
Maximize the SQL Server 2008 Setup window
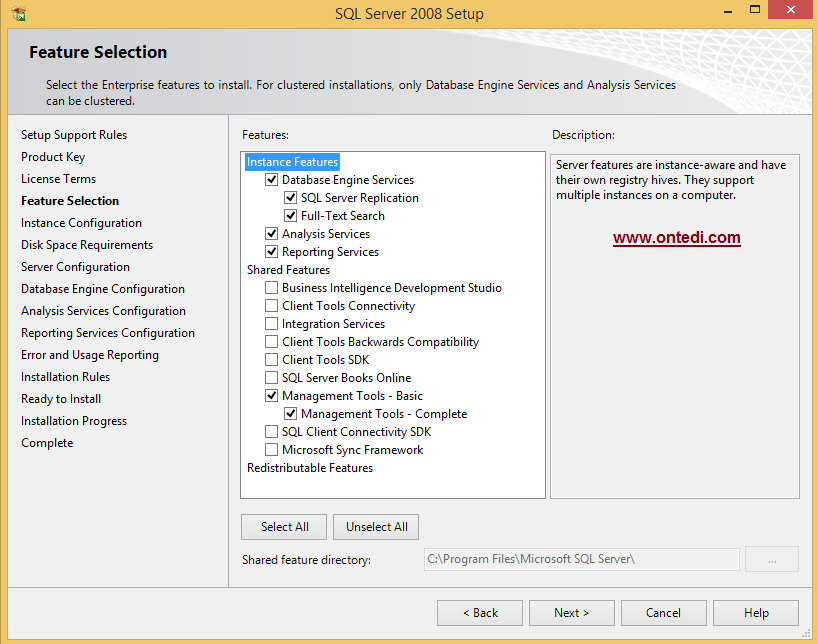[x=754, y=9]
